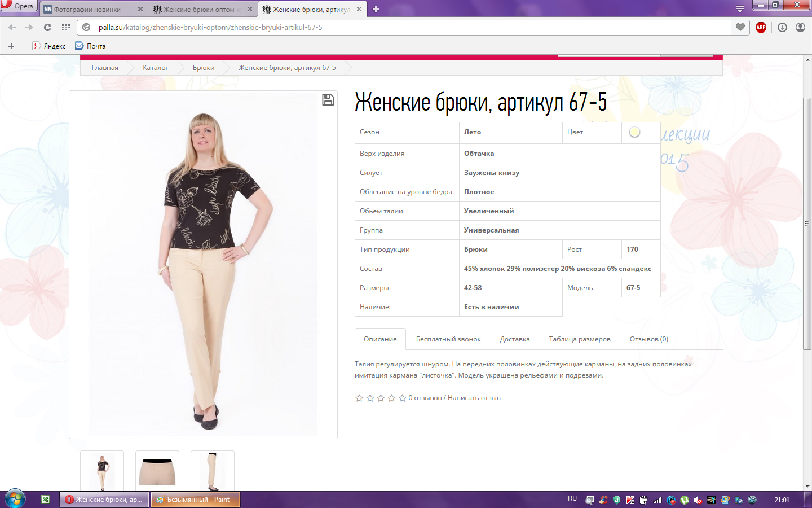The image size is (812, 508).
Task: Switch to the Фотографии новинки tab
Action: click(x=93, y=9)
